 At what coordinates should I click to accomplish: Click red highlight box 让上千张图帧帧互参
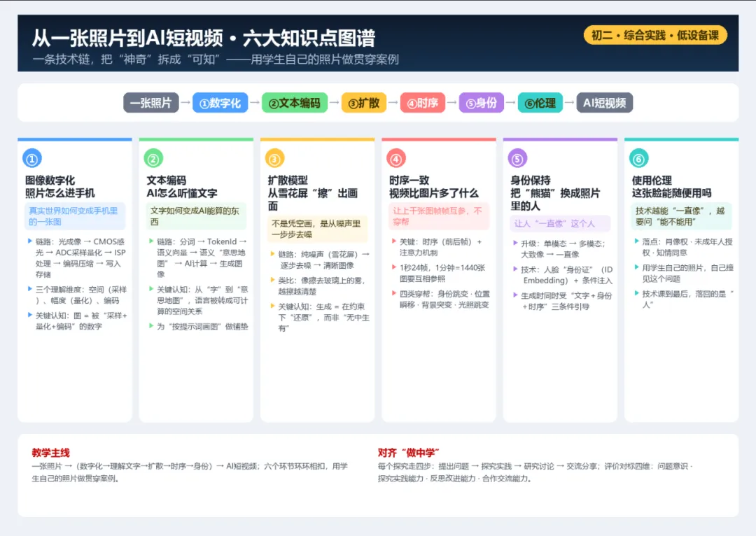439,216
